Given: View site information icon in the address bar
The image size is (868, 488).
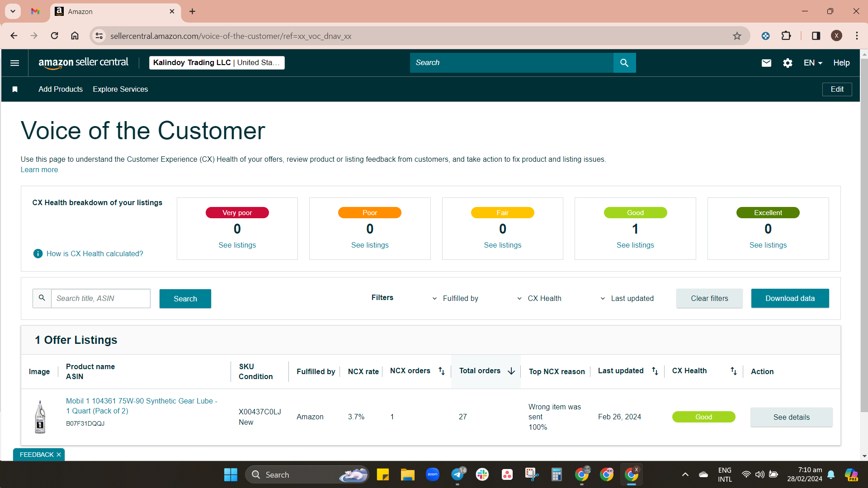Looking at the screenshot, I should [99, 36].
